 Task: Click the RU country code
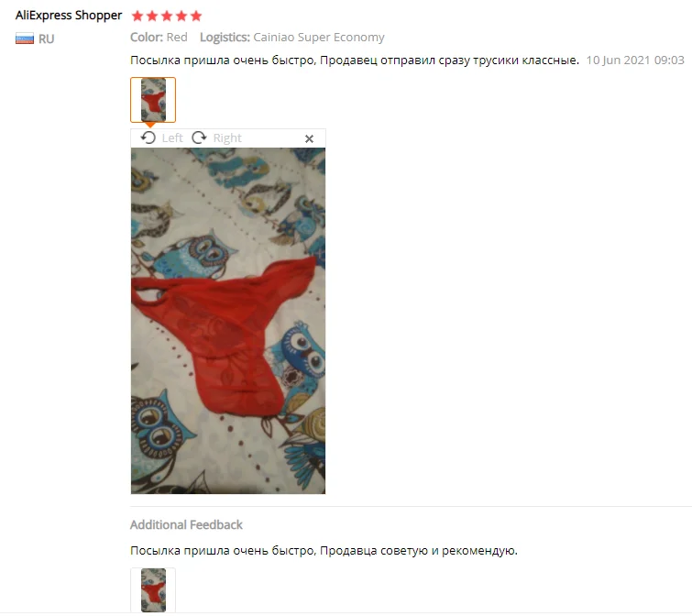[x=47, y=38]
